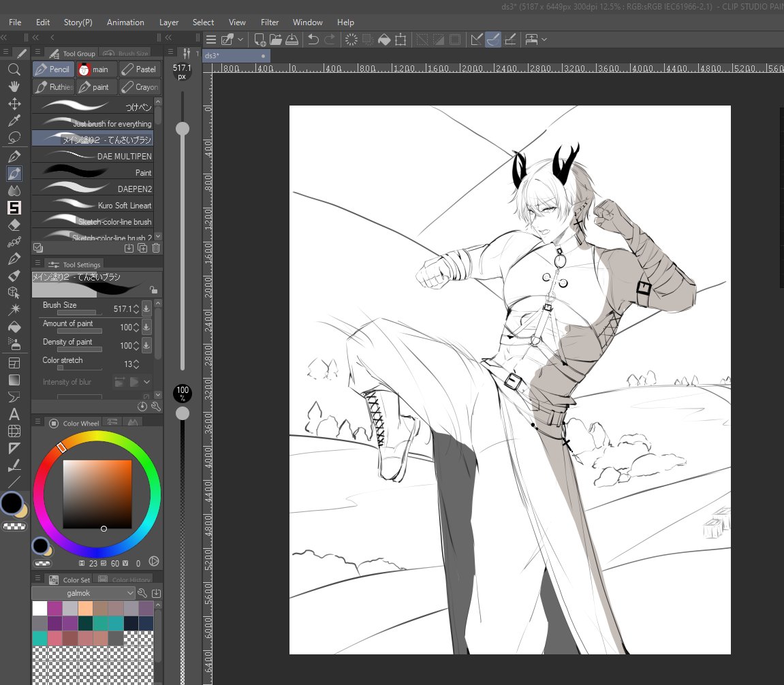Image resolution: width=784 pixels, height=685 pixels.
Task: Click the Save icon in toolbar
Action: click(x=292, y=39)
